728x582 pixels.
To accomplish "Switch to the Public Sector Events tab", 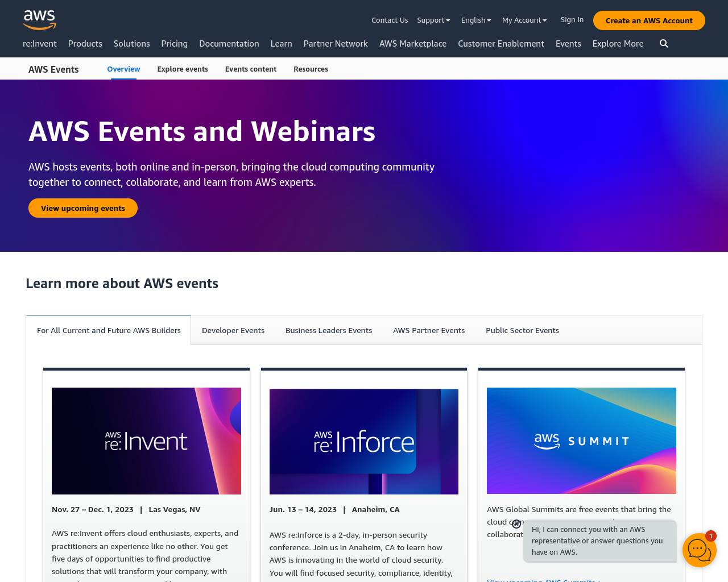I will click(x=522, y=330).
